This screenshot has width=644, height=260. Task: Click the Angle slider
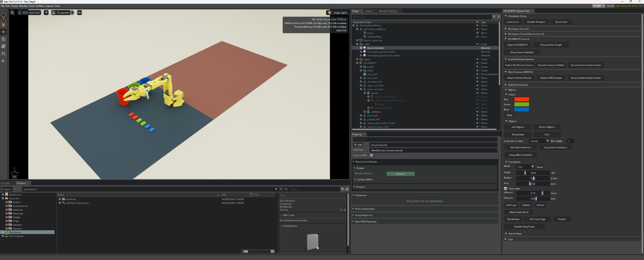[533, 173]
